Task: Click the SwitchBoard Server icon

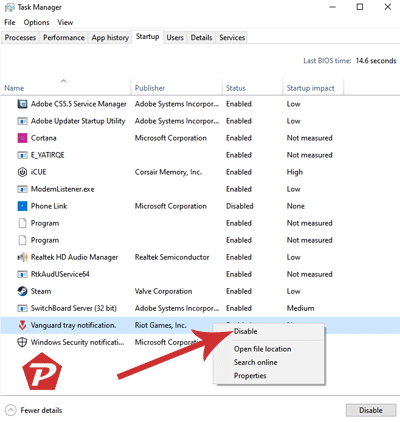Action: 22,308
